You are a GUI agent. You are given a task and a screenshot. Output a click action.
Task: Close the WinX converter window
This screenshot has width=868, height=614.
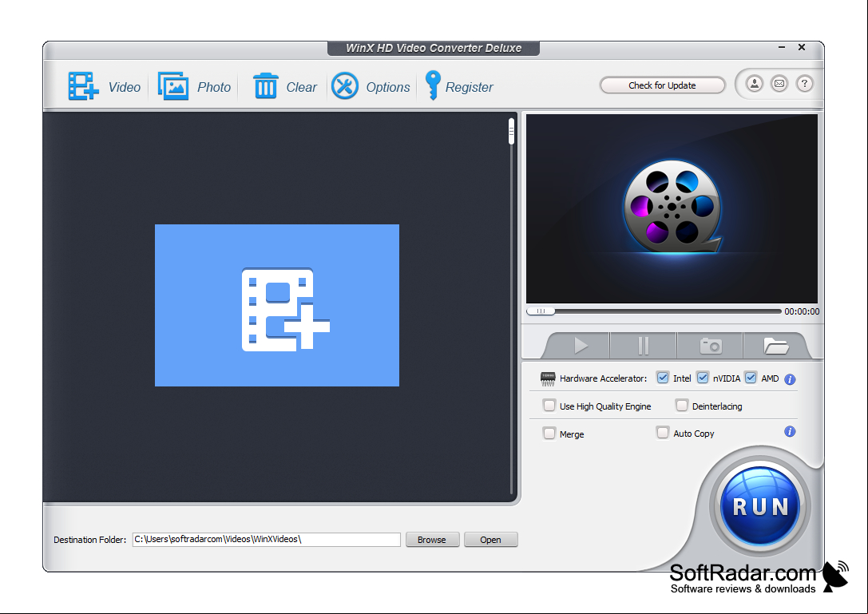pyautogui.click(x=802, y=48)
